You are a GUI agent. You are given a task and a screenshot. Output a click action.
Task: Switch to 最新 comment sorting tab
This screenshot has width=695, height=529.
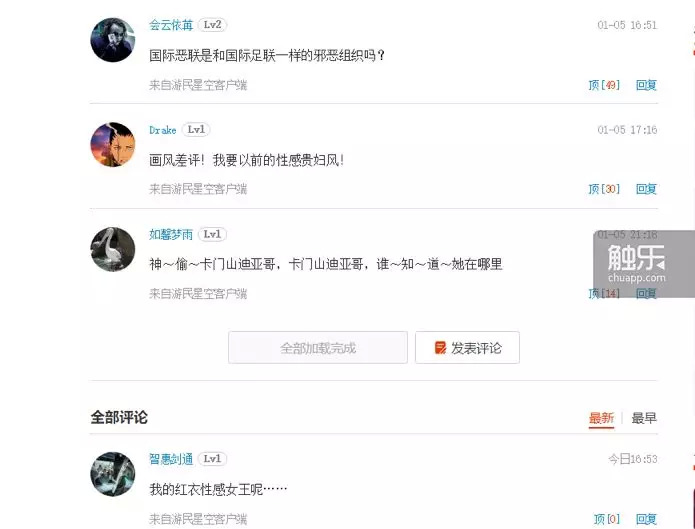(601, 418)
